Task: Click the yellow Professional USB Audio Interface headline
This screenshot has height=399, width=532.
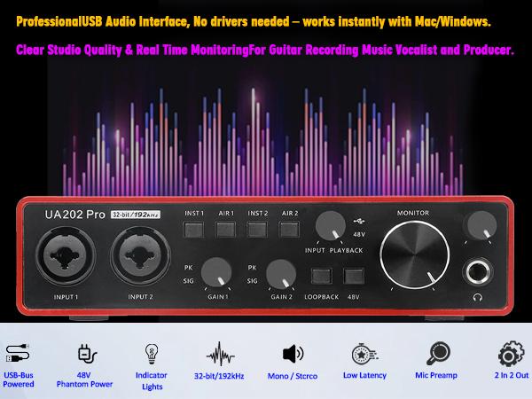Action: 254,21
